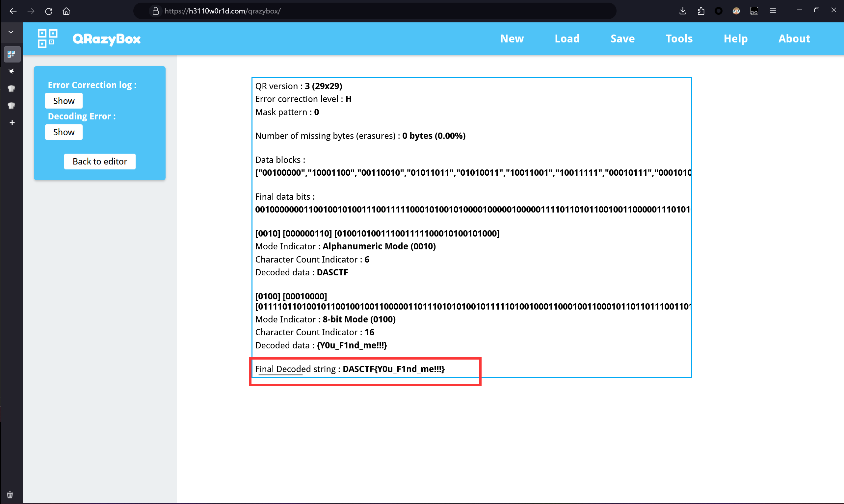Show the Error Correction log
The height and width of the screenshot is (504, 844).
coord(64,101)
